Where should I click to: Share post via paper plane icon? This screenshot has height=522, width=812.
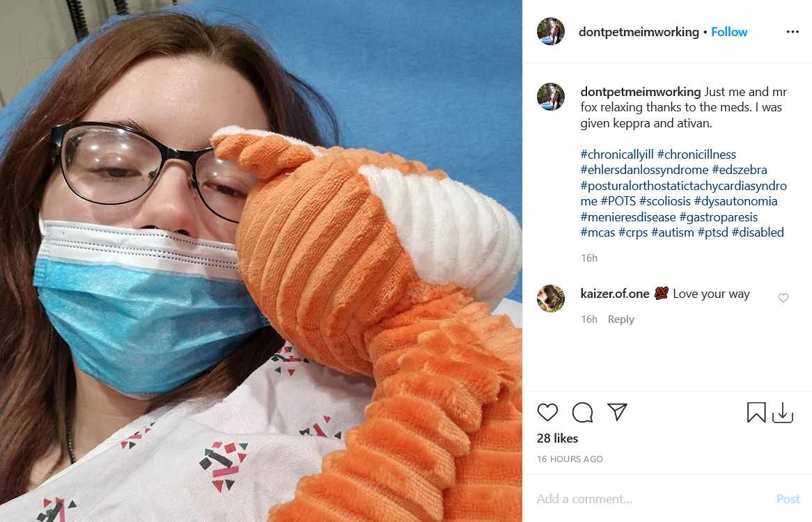pyautogui.click(x=617, y=412)
